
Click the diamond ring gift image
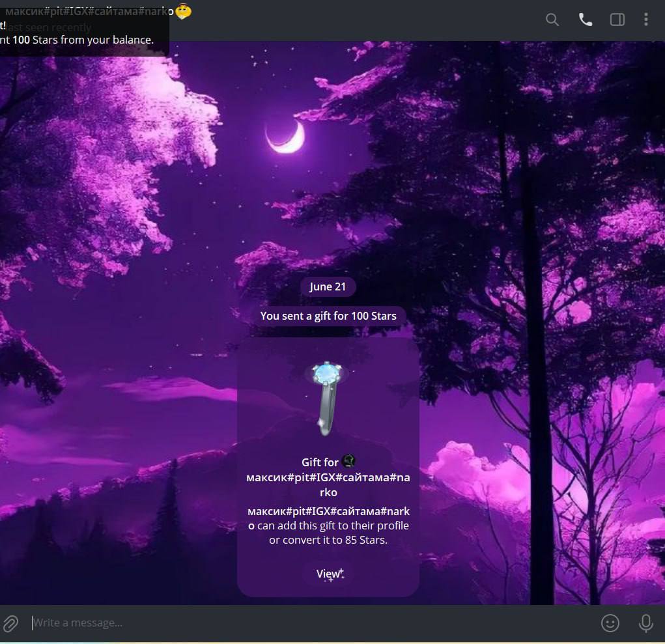[328, 399]
